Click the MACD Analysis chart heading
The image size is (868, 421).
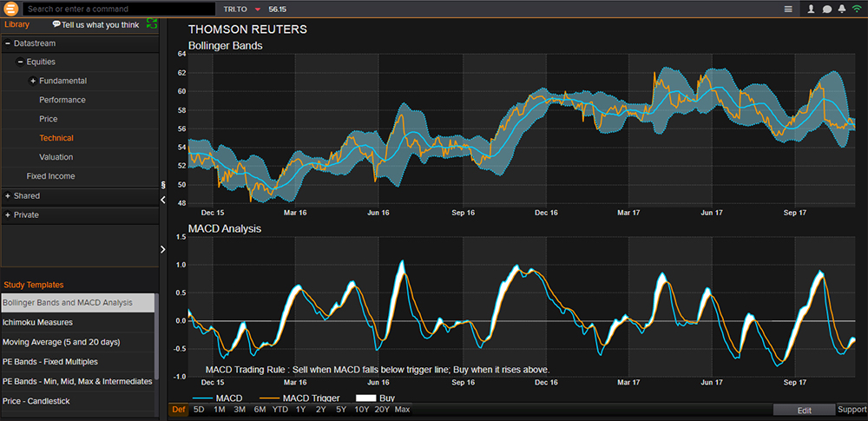pyautogui.click(x=225, y=228)
